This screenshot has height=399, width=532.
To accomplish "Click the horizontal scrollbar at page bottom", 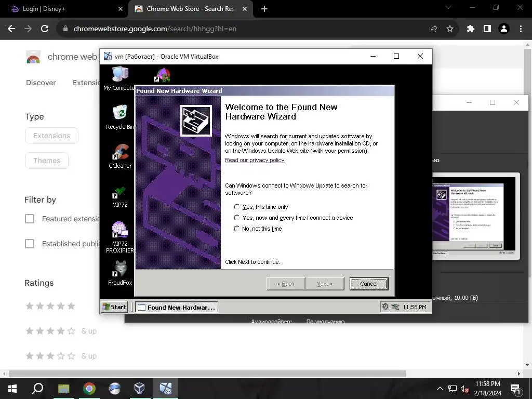I will [207, 374].
